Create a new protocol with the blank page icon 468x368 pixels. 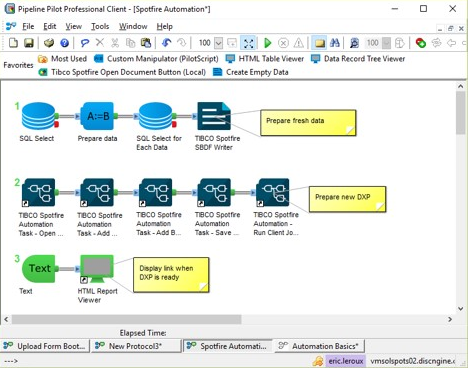(13, 43)
